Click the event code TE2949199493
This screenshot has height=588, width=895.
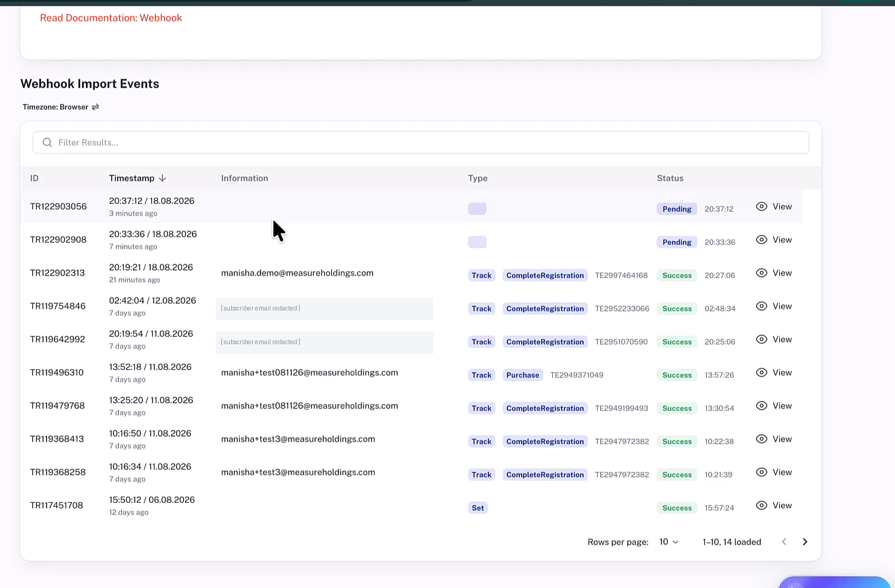pyautogui.click(x=621, y=409)
